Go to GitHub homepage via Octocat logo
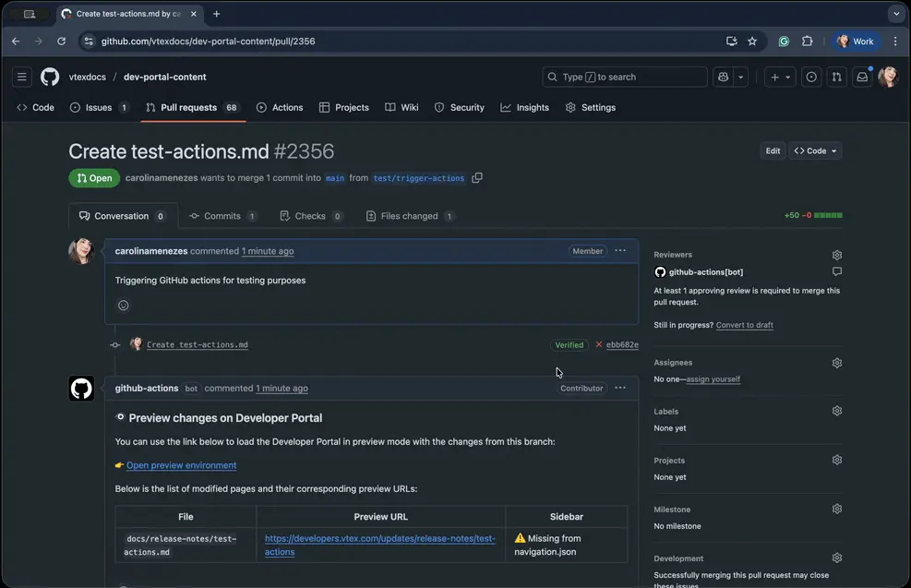The width and height of the screenshot is (911, 588). (50, 77)
